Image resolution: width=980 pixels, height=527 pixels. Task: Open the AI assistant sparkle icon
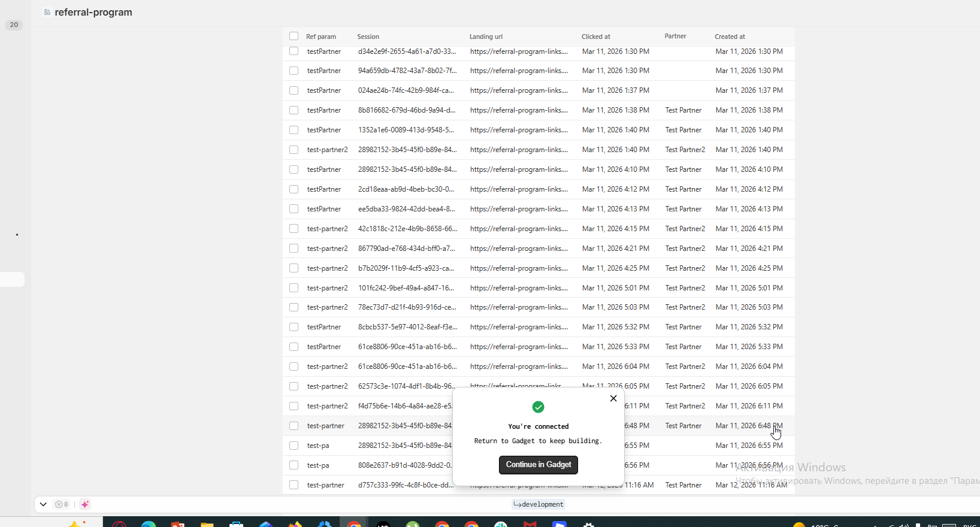tap(85, 504)
